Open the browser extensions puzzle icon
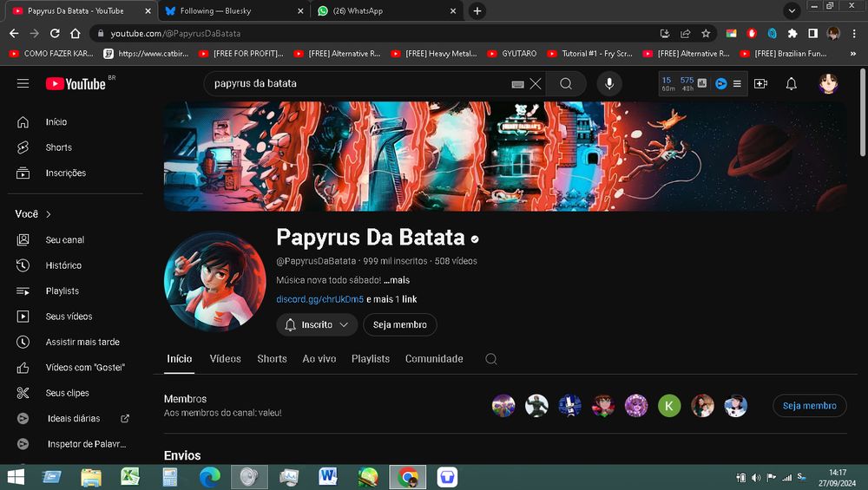Viewport: 868px width, 490px height. click(x=792, y=33)
